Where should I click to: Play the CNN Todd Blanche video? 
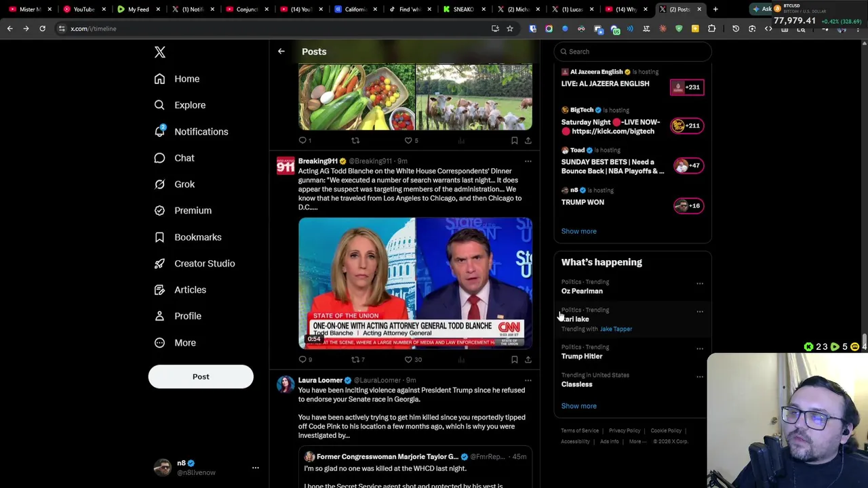coord(415,283)
